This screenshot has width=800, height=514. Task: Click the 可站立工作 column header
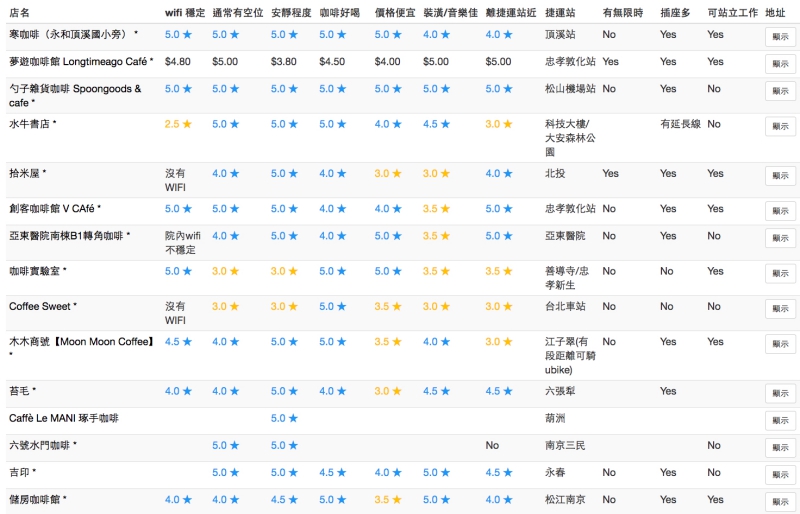(733, 13)
